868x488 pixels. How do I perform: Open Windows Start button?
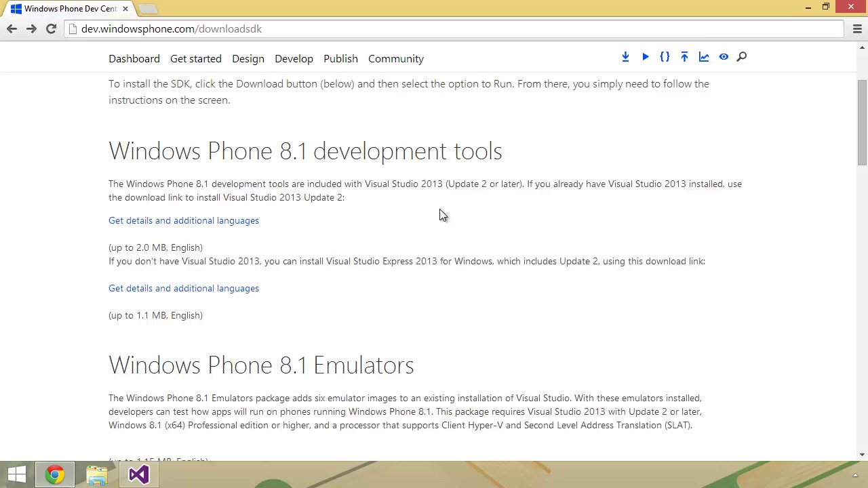(16, 474)
